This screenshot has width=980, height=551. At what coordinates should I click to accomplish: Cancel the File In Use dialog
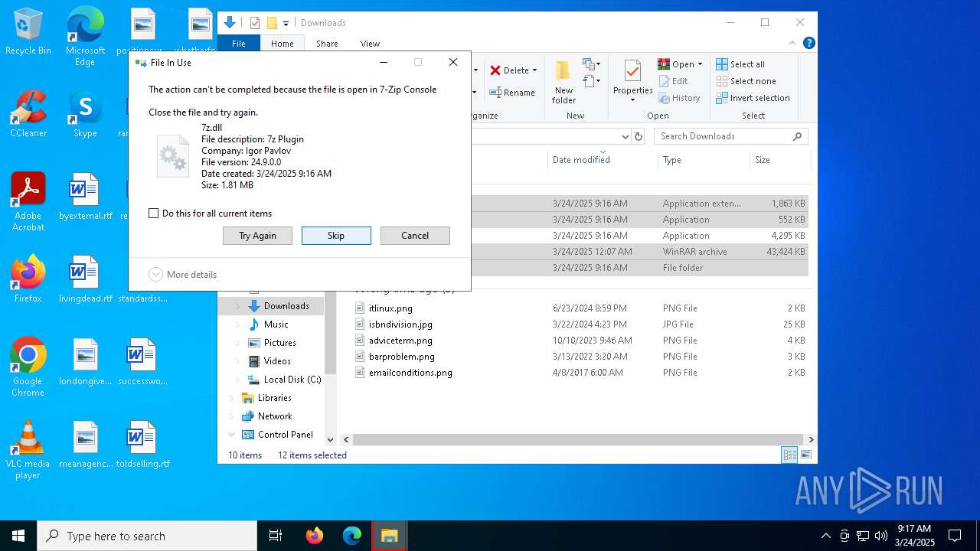(415, 236)
